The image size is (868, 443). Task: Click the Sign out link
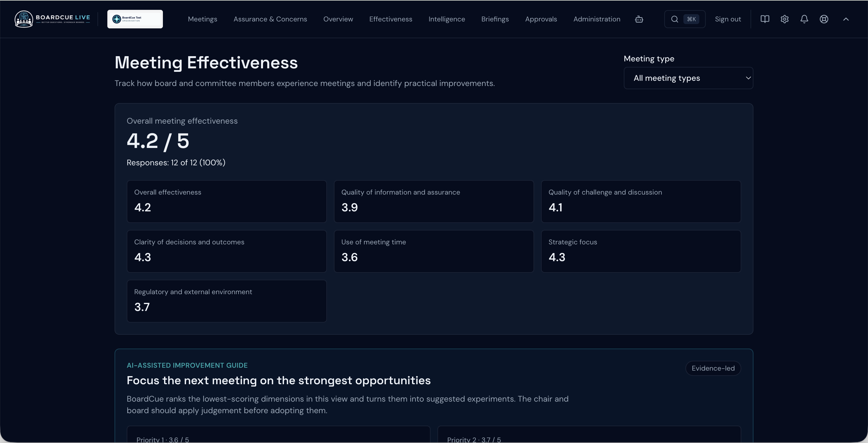click(728, 19)
